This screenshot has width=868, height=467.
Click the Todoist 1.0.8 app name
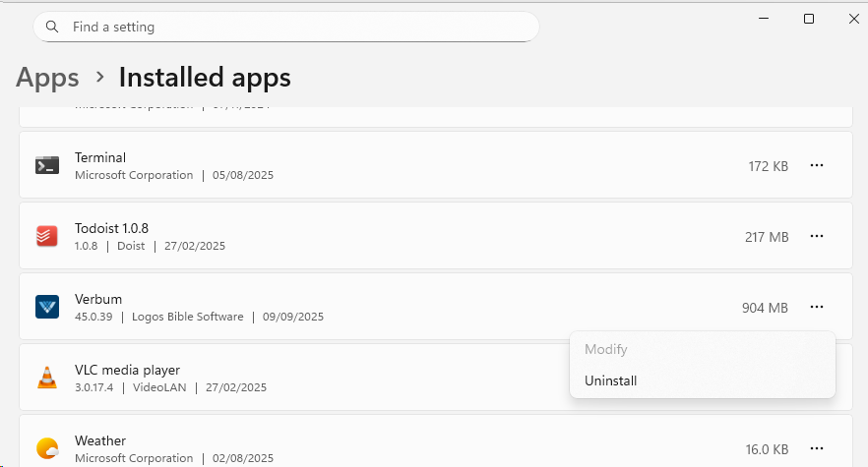(112, 228)
